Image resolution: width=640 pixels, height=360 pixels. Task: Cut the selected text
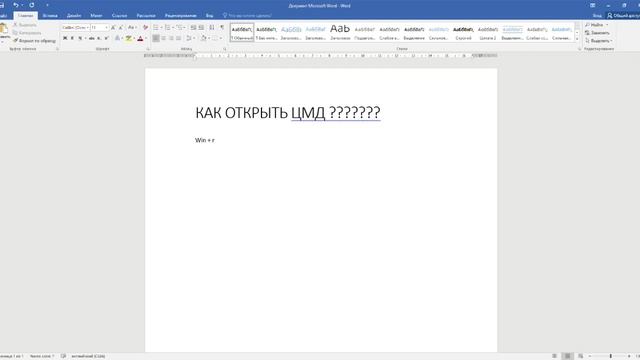tap(24, 25)
